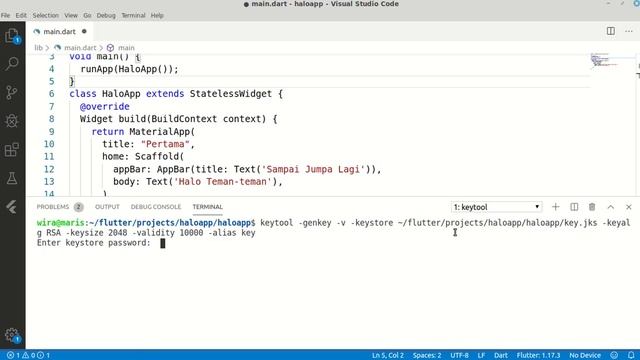This screenshot has width=640, height=360.
Task: Open the File menu
Action: click(5, 15)
